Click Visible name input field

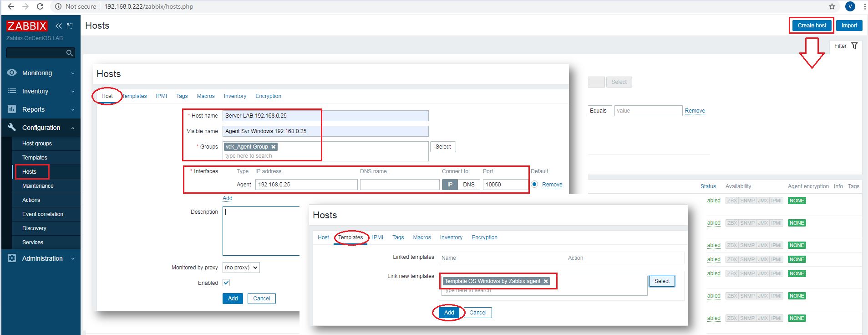(325, 131)
